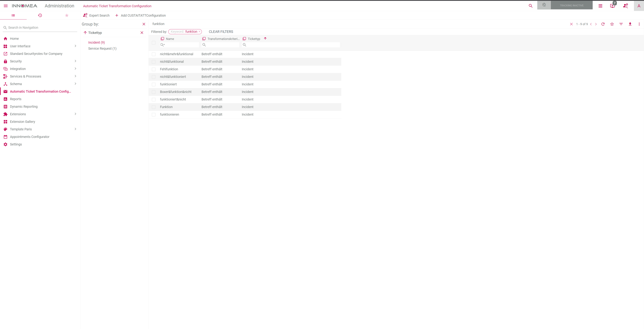
Task: Click the global search magnifier icon
Action: [531, 6]
